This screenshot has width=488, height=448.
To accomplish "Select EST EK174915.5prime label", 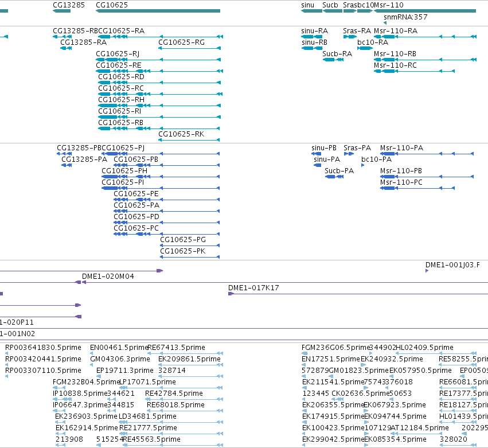I will [333, 416].
